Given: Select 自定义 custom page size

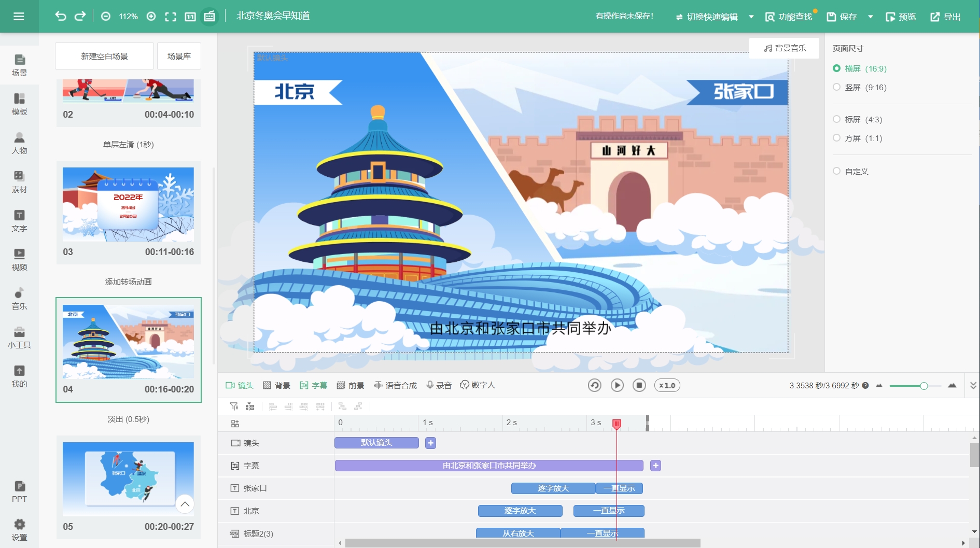Looking at the screenshot, I should [x=850, y=171].
